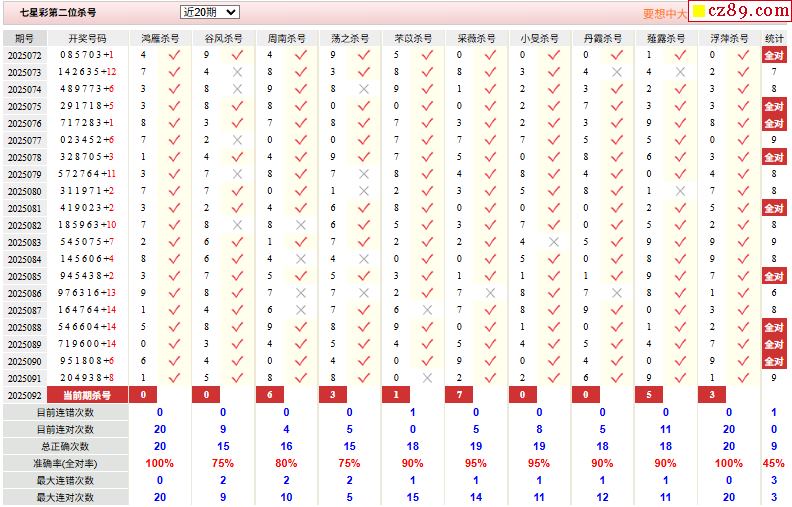Click the 全对 badge in row 2025090
Screen dimensions: 792x507
pyautogui.click(x=774, y=362)
